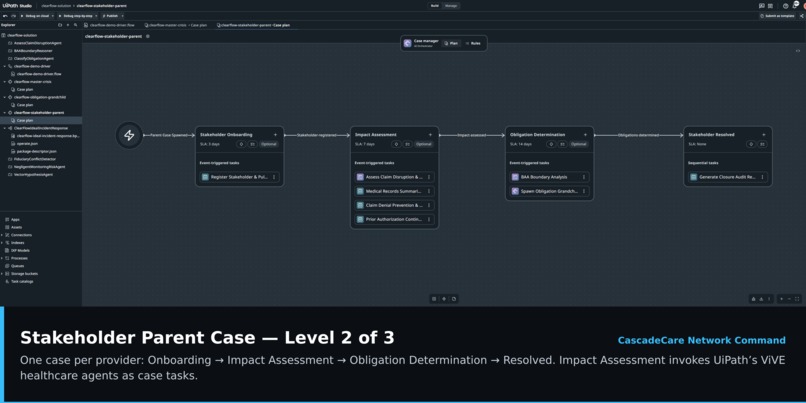Click Debug on cloud button

click(34, 16)
